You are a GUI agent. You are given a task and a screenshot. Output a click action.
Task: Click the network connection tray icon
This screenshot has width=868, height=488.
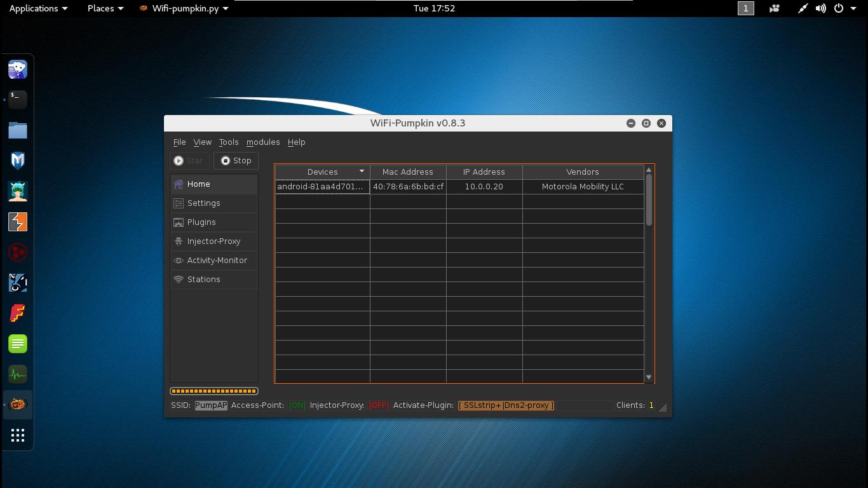coord(803,8)
